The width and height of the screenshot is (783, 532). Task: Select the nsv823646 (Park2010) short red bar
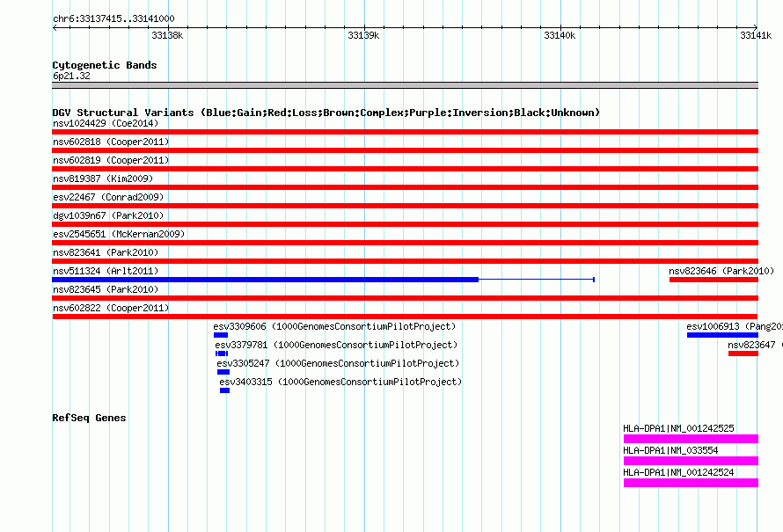713,280
